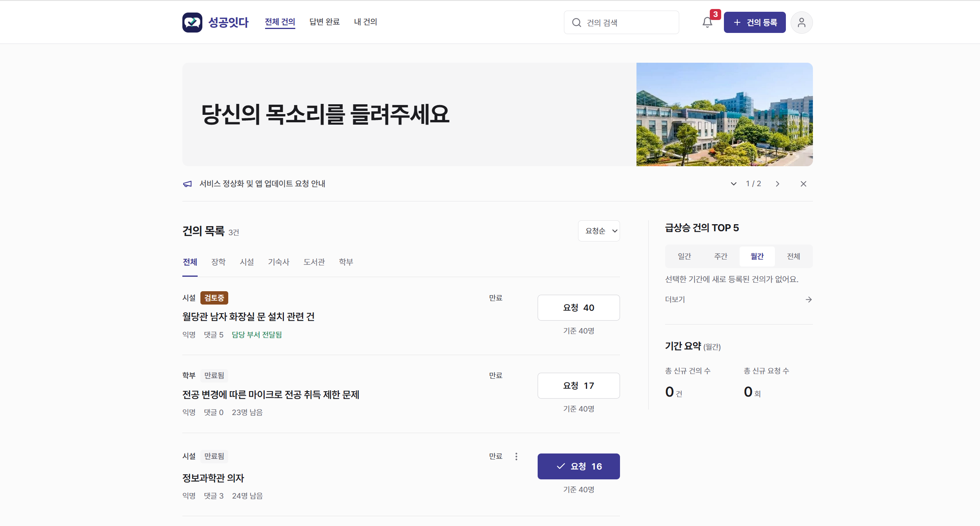This screenshot has height=526, width=980.
Task: Click the 성공잇다 brand name text
Action: [229, 22]
